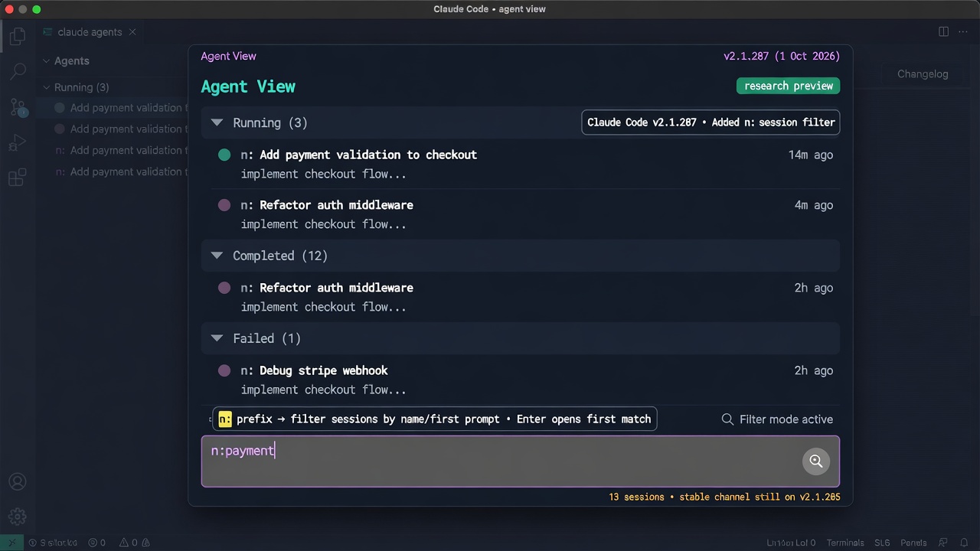Open the more actions ellipsis menu

tap(963, 32)
